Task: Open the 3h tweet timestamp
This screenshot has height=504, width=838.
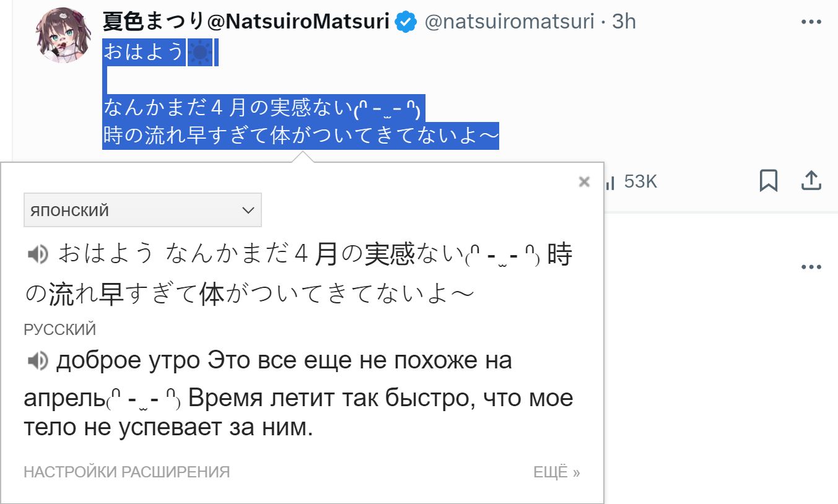Action: [x=624, y=22]
